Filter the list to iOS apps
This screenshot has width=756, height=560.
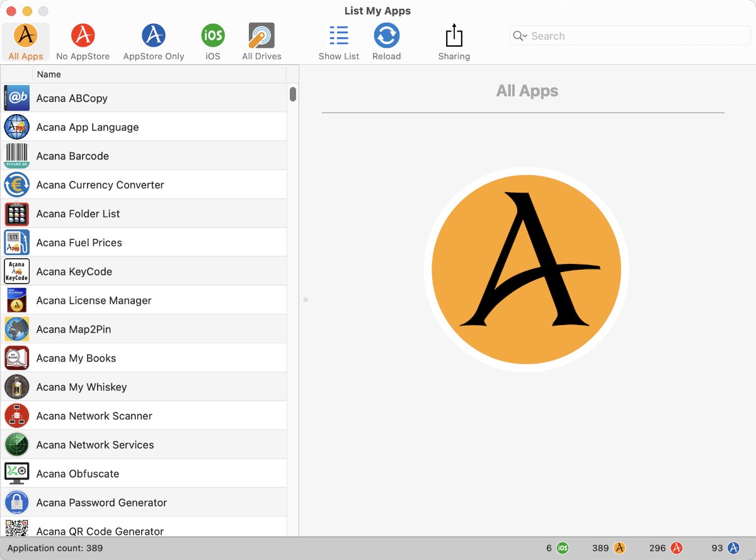point(213,42)
